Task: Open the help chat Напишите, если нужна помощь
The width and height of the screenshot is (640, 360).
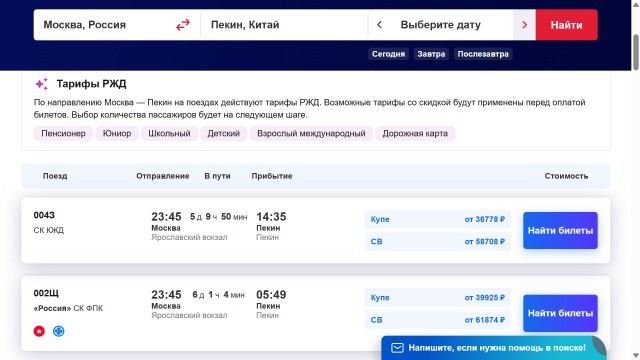Action: [494, 348]
